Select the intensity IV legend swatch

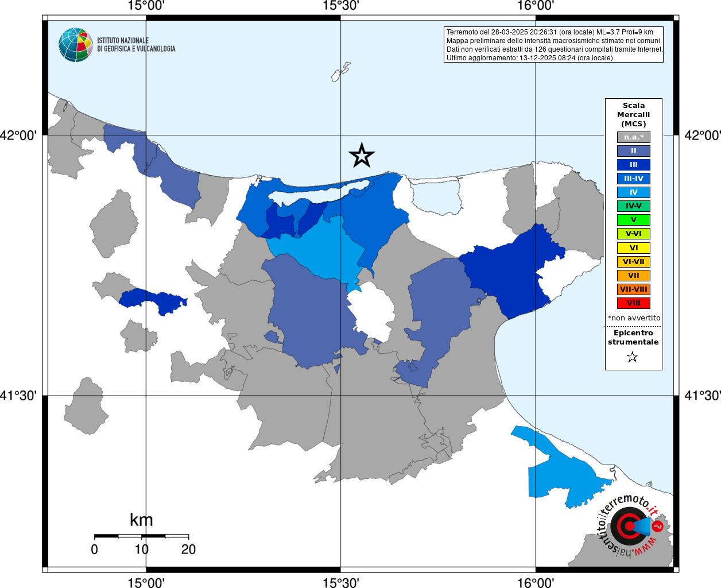pyautogui.click(x=634, y=192)
